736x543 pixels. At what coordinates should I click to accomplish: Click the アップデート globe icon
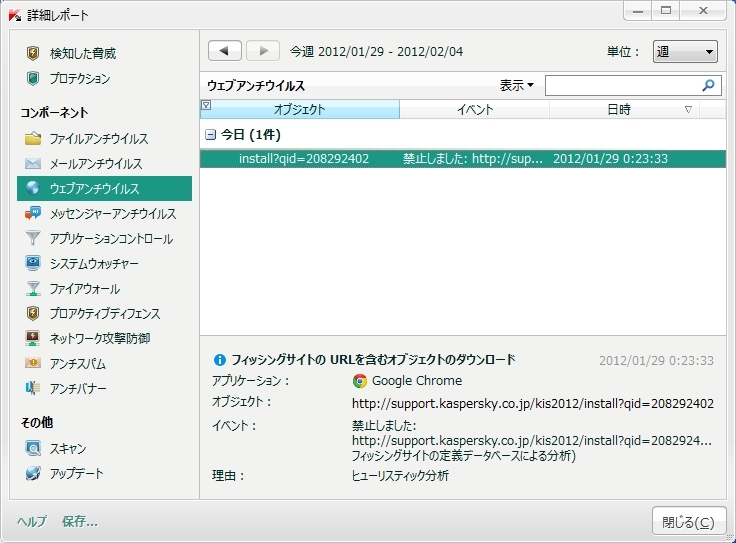tap(33, 473)
